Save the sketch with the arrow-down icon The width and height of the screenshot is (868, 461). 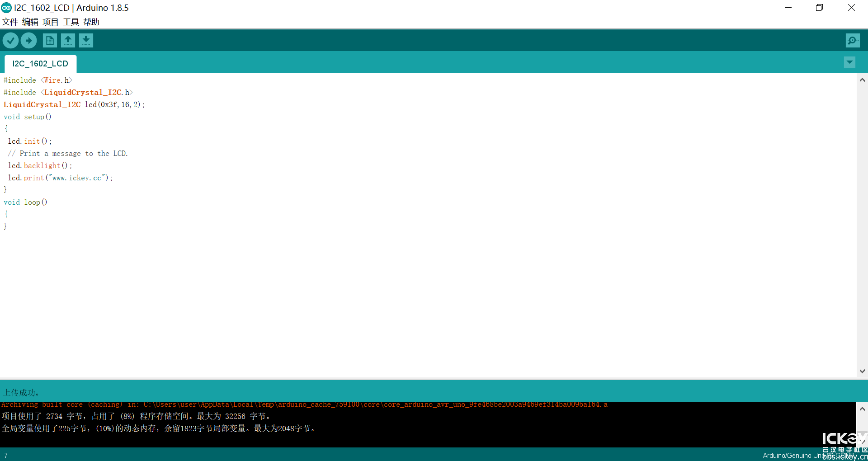pos(86,41)
